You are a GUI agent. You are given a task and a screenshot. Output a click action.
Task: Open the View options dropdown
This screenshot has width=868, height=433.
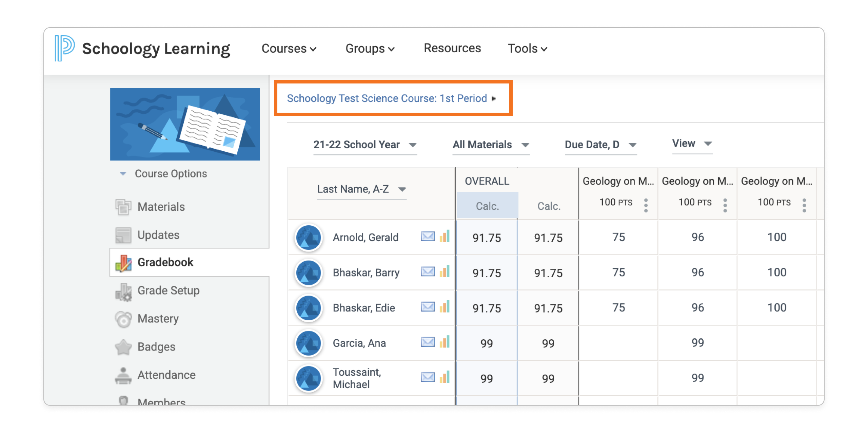pos(692,144)
